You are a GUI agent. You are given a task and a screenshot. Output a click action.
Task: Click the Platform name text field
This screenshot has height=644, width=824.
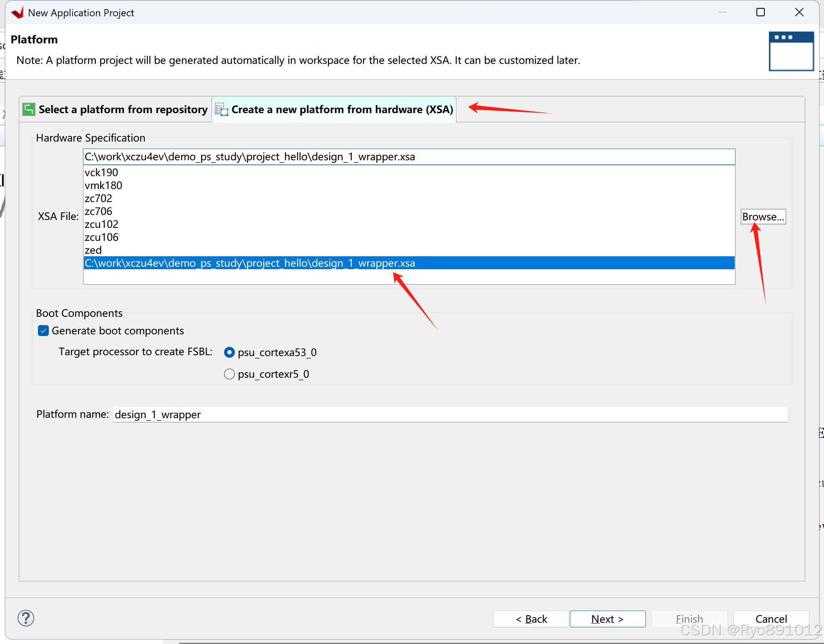[x=450, y=414]
